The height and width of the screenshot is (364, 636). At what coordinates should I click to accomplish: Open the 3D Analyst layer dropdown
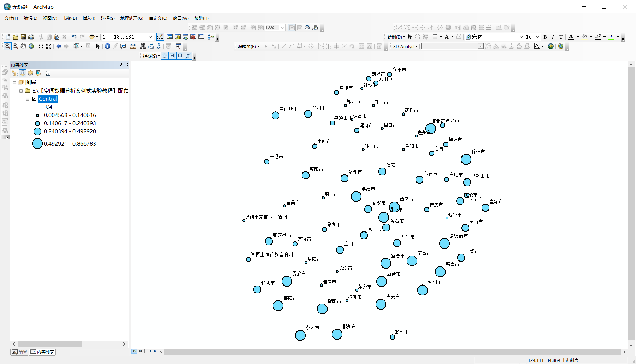(x=481, y=46)
